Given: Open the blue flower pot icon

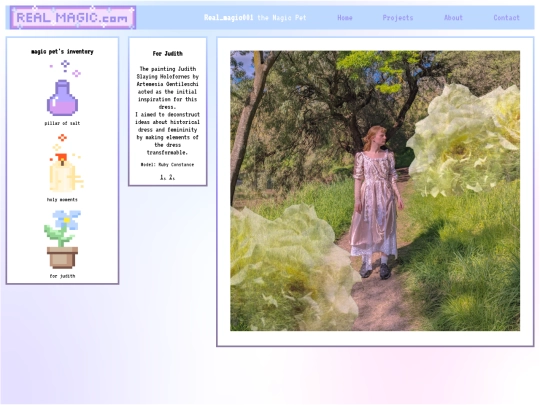Looking at the screenshot, I should click(x=62, y=240).
